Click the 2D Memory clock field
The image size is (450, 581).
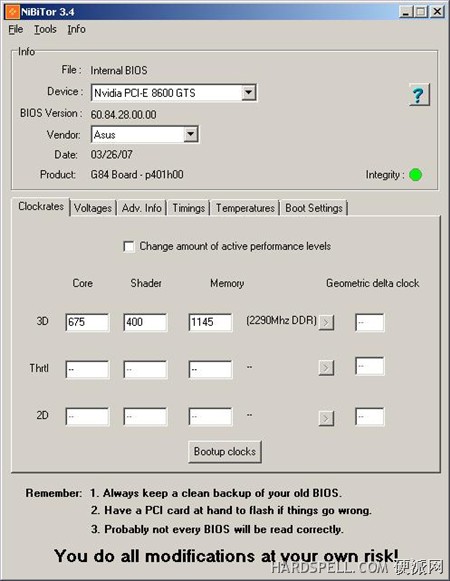(211, 416)
